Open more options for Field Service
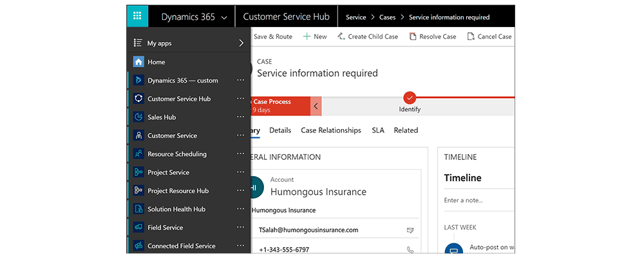The width and height of the screenshot is (644, 258). click(241, 228)
